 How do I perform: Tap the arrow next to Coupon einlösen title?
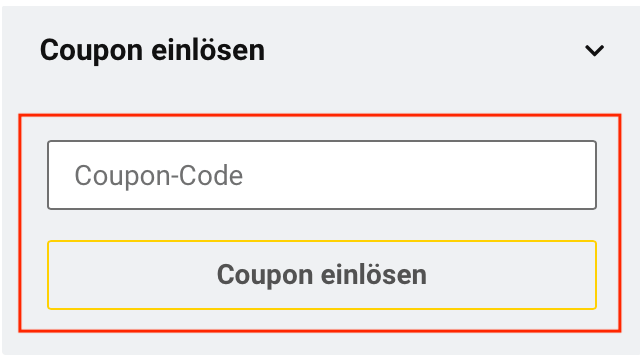tap(594, 51)
